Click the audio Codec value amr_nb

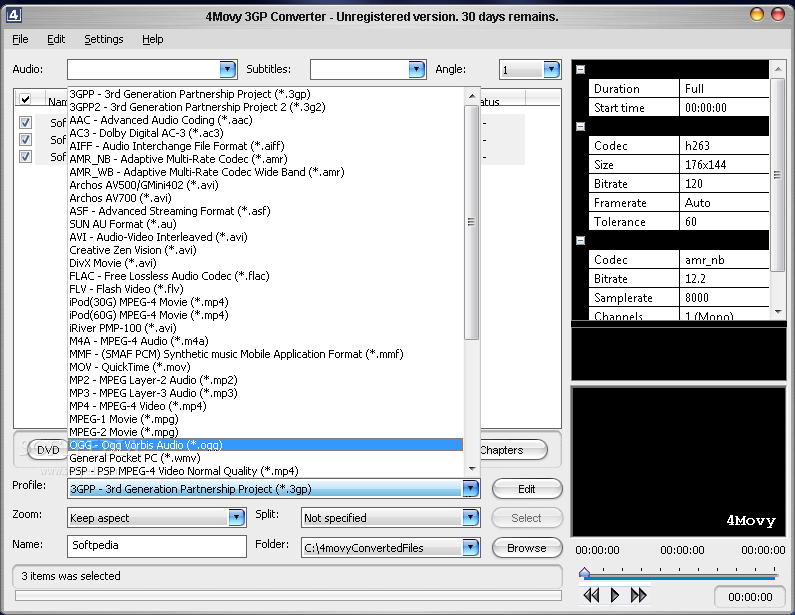pyautogui.click(x=724, y=260)
